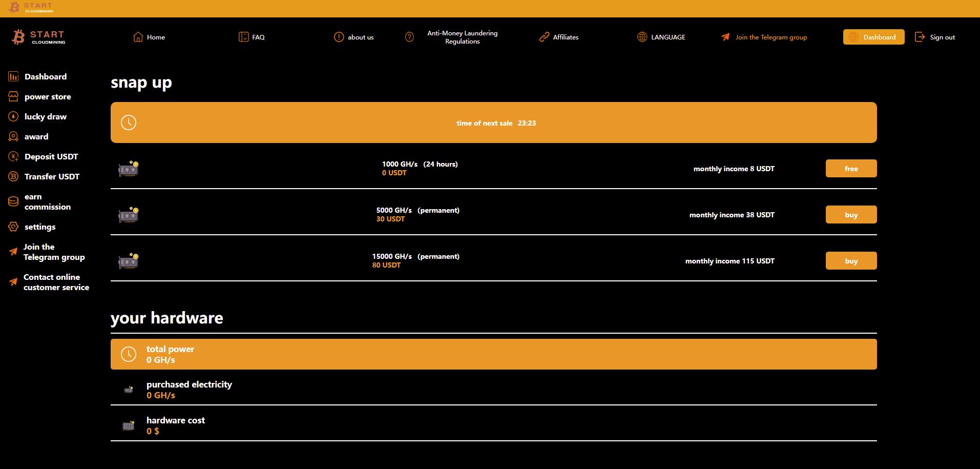
Task: Click the Start Cloudmining logo in header
Action: pos(39,37)
